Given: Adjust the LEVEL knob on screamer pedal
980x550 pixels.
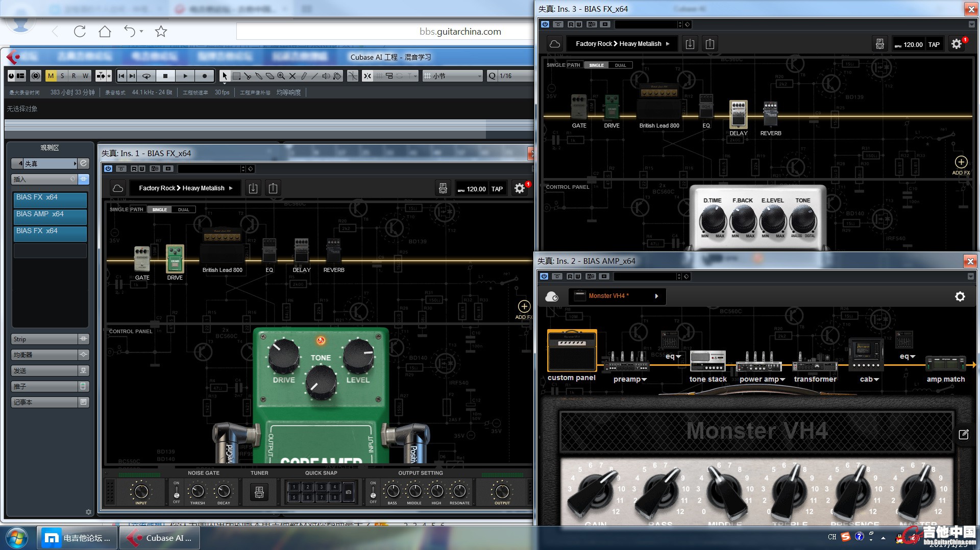Looking at the screenshot, I should (358, 355).
